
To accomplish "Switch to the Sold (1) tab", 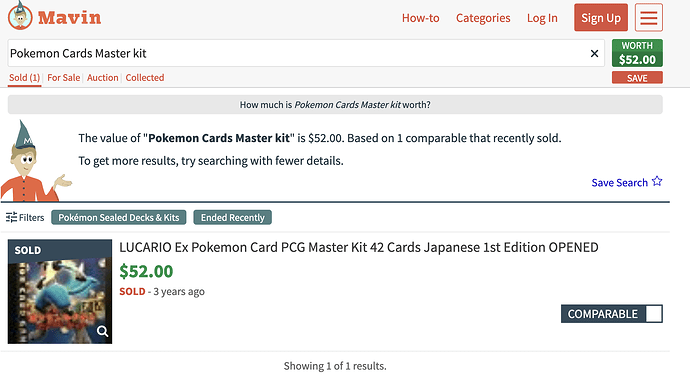I will click(25, 78).
